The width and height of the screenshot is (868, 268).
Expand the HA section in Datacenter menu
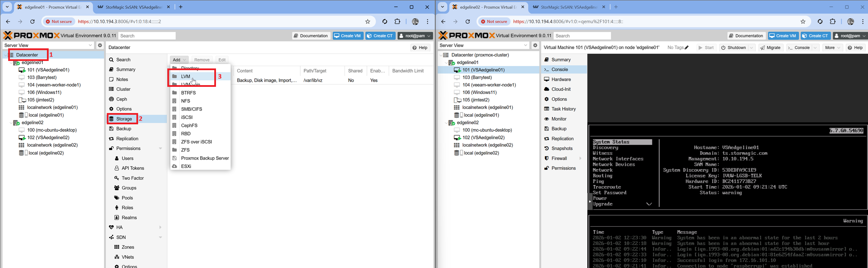(161, 227)
